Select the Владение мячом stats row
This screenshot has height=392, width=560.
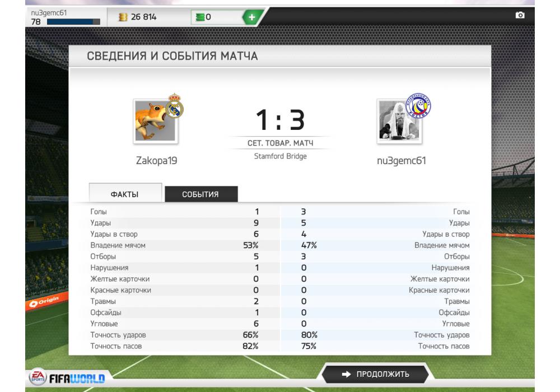point(280,245)
